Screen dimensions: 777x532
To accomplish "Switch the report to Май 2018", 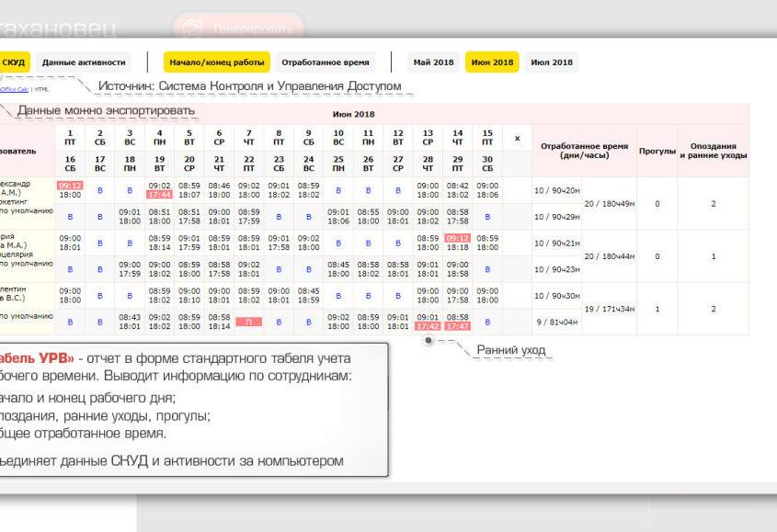I will coord(433,62).
